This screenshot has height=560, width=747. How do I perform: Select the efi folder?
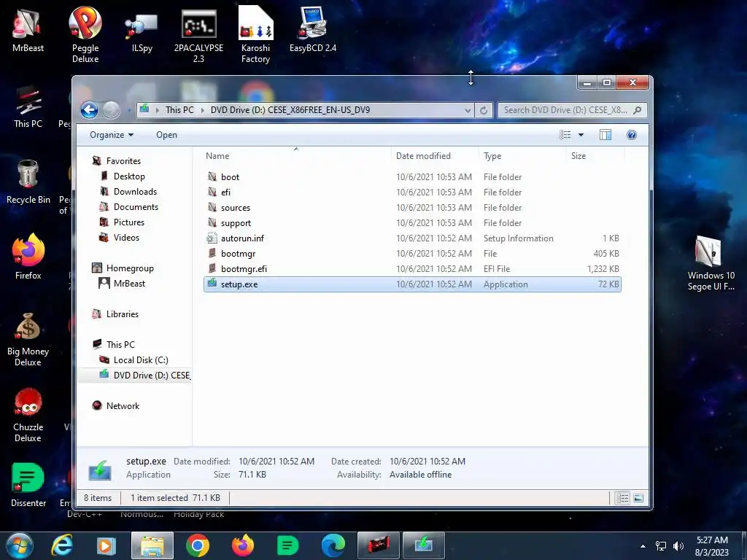point(412,192)
